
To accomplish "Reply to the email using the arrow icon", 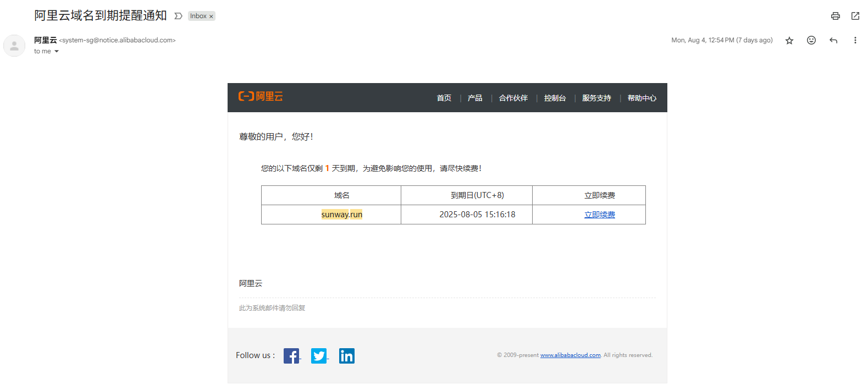I will [x=833, y=40].
